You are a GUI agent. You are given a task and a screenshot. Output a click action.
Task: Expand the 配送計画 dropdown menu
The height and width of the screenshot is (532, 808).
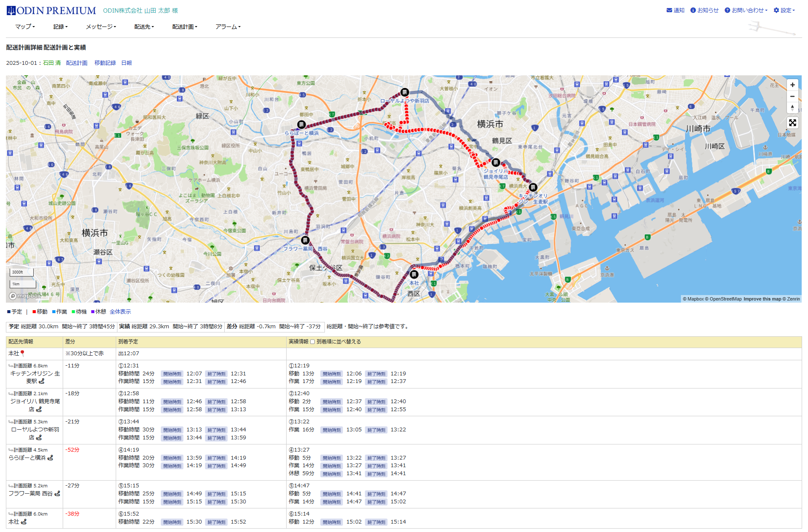184,27
